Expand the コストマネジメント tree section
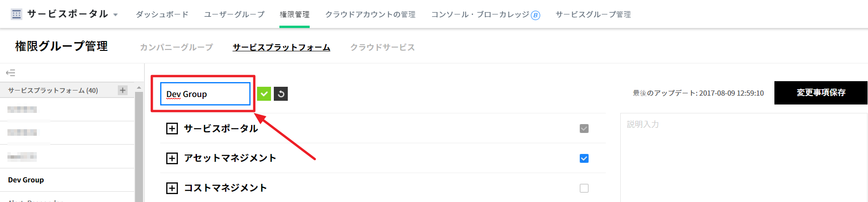The width and height of the screenshot is (868, 202). (x=172, y=188)
